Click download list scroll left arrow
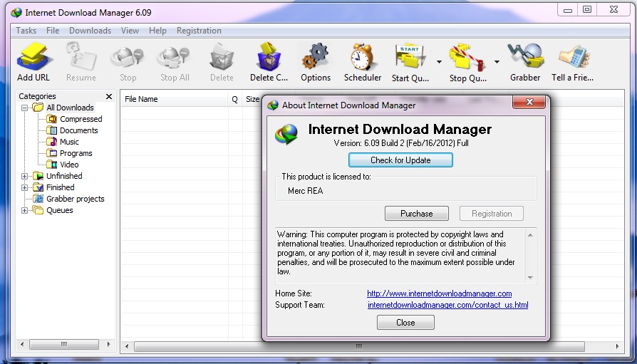The width and height of the screenshot is (637, 364). click(x=127, y=346)
